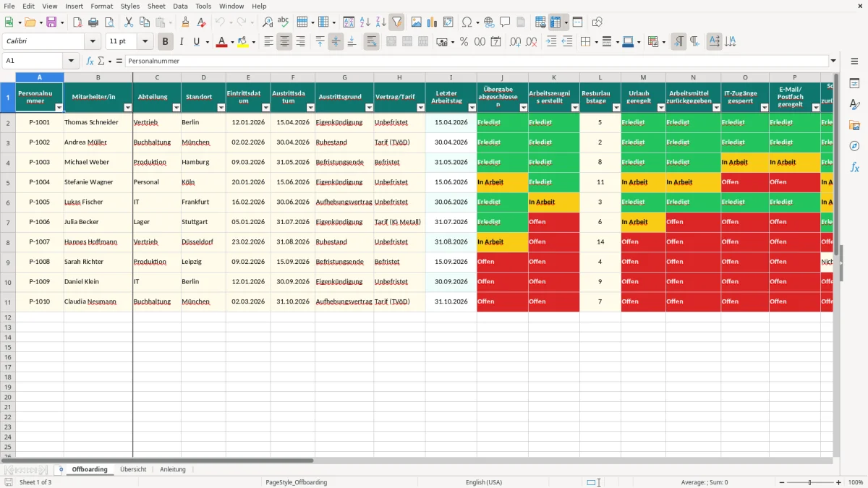Expand the formula bar arrow
The height and width of the screenshot is (488, 868).
point(833,61)
